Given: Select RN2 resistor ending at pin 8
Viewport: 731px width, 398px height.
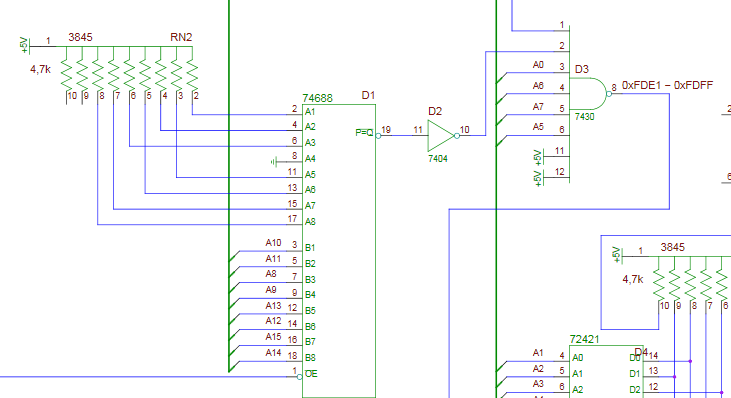Looking at the screenshot, I should click(x=97, y=75).
